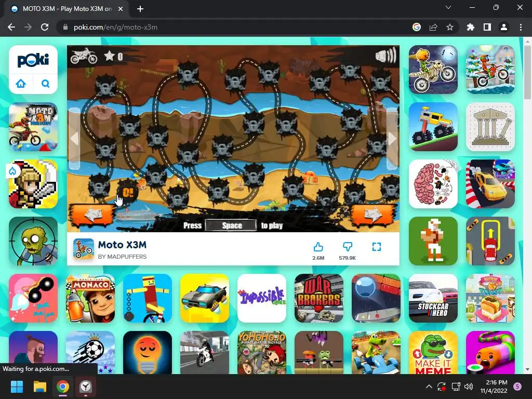
Task: Select the unlocked level 01 marker
Action: click(x=128, y=192)
